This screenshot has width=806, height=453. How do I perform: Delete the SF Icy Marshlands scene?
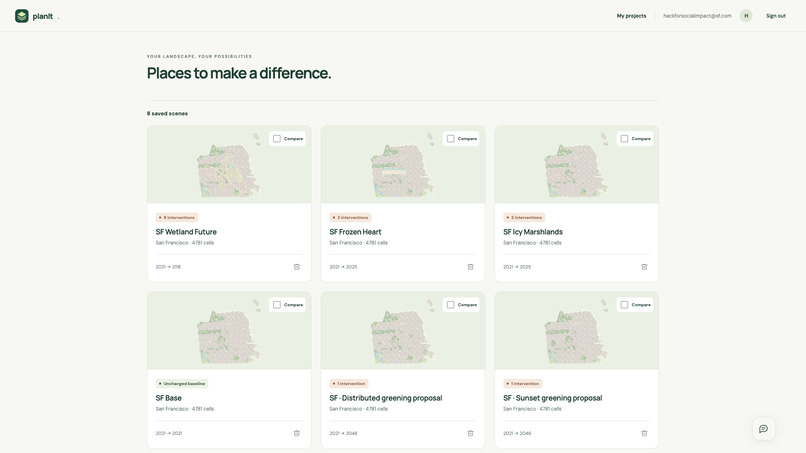[x=644, y=267]
